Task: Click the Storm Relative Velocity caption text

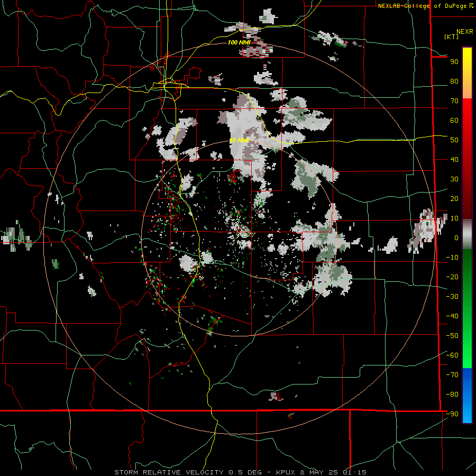Action: [240, 472]
